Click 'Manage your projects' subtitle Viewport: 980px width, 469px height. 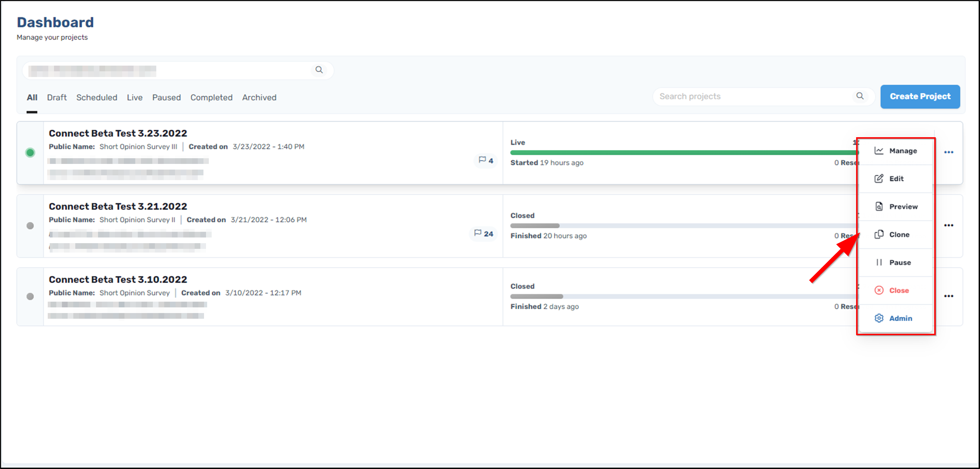52,37
